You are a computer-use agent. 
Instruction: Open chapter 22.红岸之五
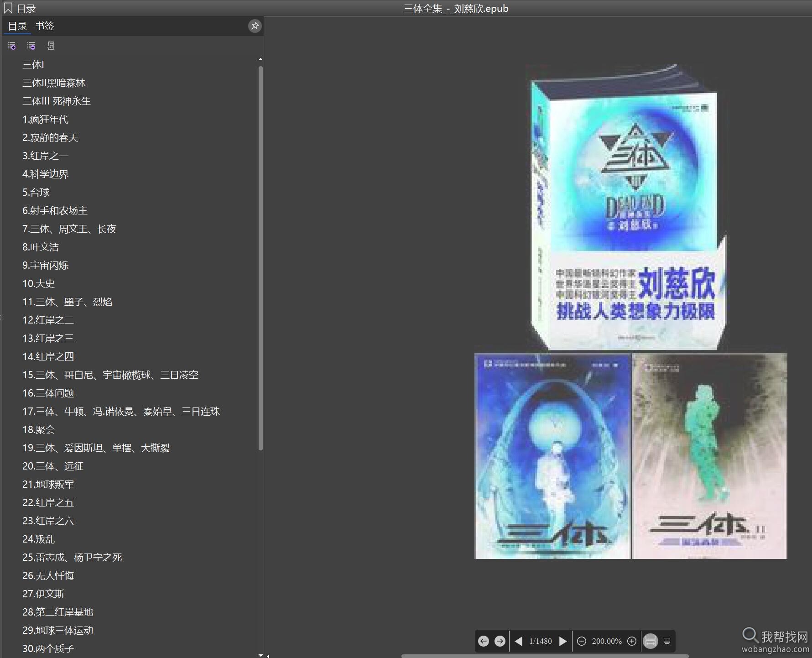point(48,503)
